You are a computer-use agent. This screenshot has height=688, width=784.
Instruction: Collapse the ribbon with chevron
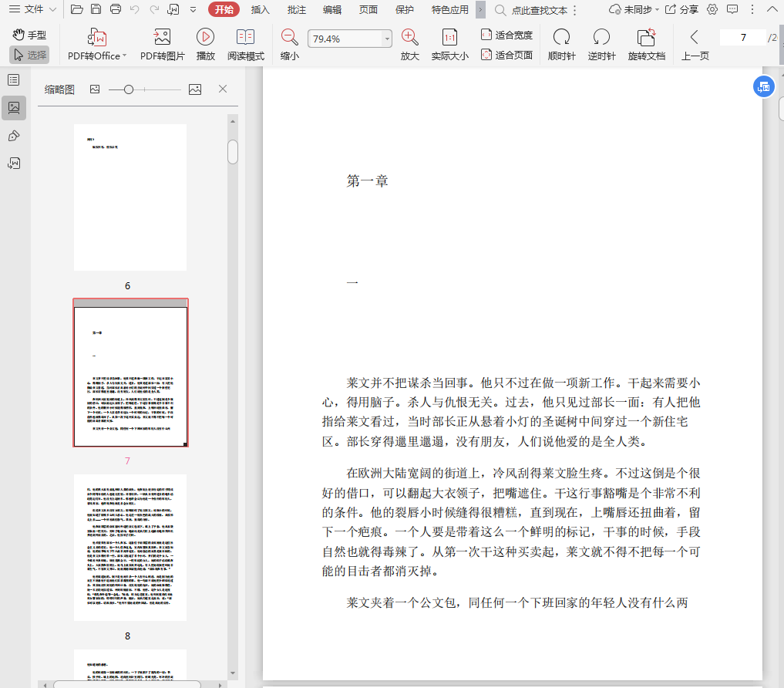tap(772, 9)
